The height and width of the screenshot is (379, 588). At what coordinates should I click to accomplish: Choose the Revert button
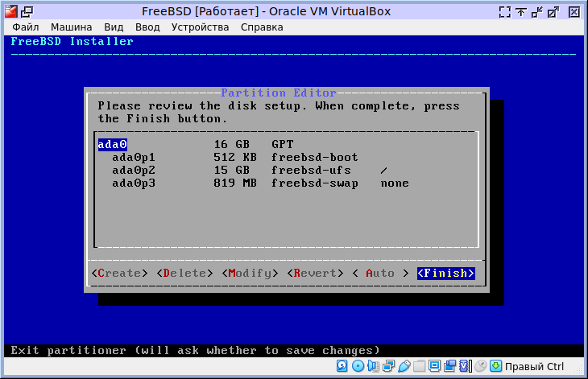(316, 273)
